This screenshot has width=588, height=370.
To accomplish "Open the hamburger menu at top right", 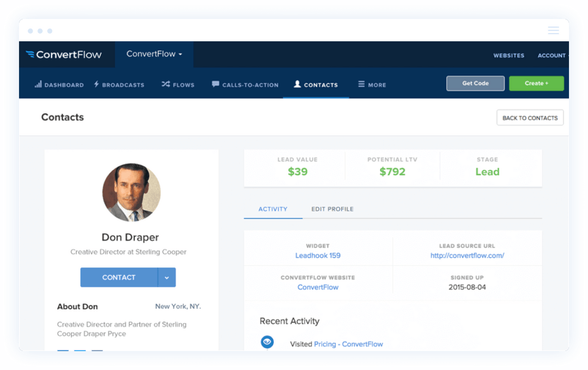I will point(553,30).
